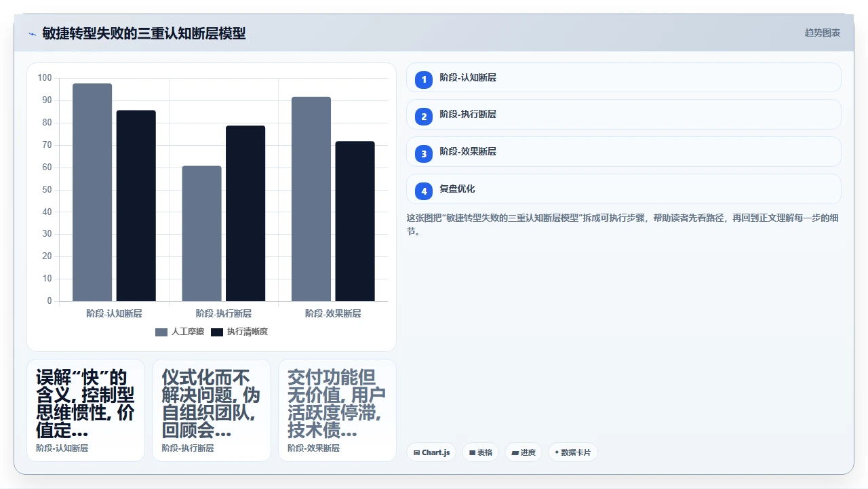Click the 人工摩擦 legend color box
This screenshot has height=489, width=868.
tap(161, 332)
